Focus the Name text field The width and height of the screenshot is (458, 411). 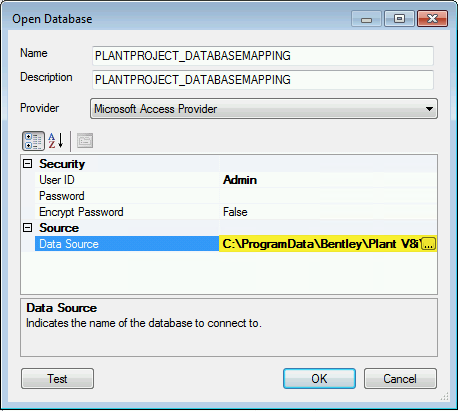tap(263, 56)
